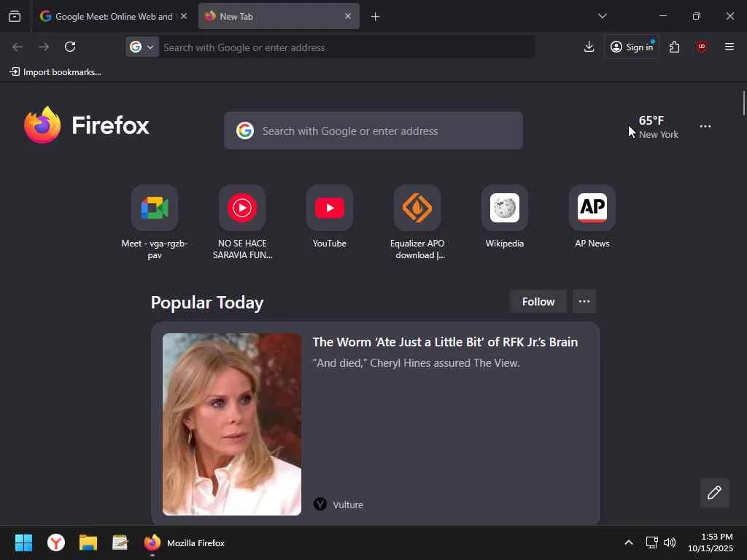This screenshot has height=560, width=747.
Task: Open the Google search engine selector dropdown
Action: tap(142, 47)
